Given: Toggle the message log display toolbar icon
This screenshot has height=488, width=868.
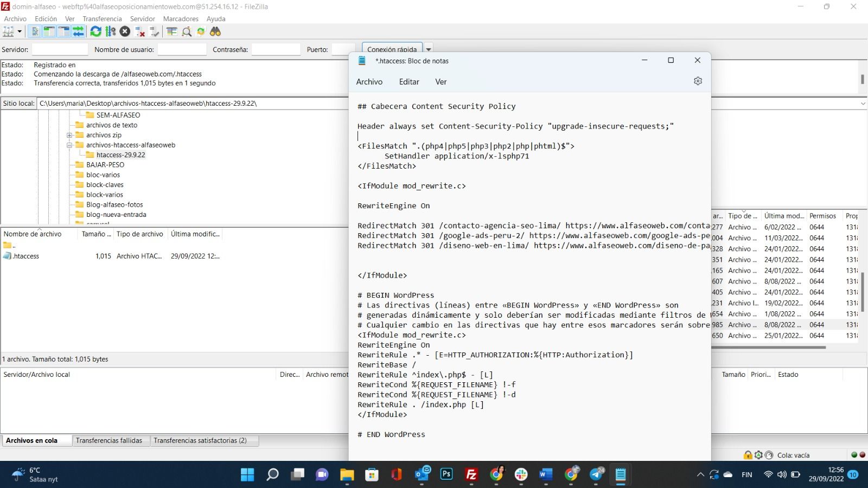Looking at the screenshot, I should coord(35,31).
